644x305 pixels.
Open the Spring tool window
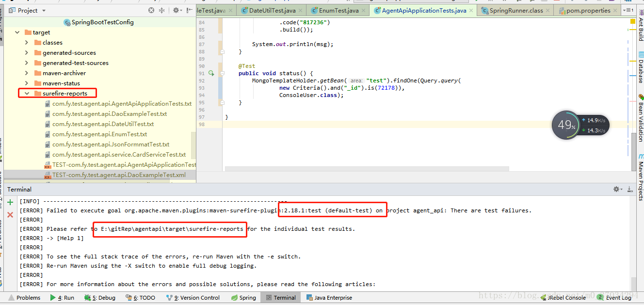coord(243,298)
